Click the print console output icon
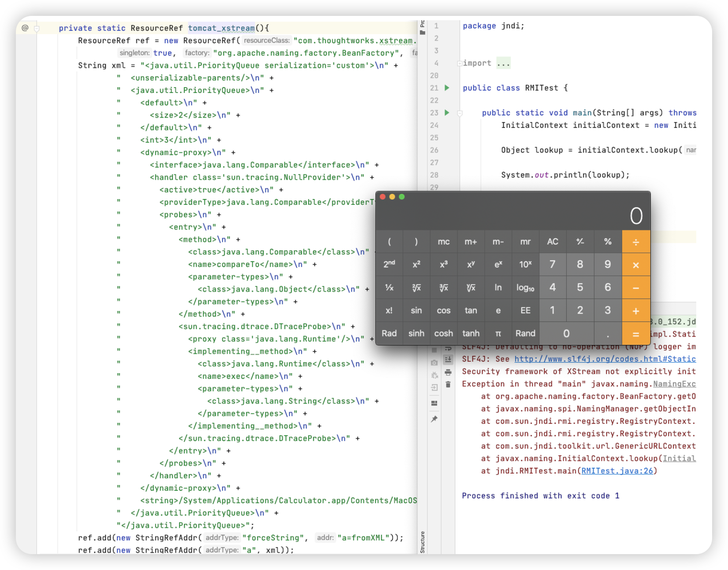The image size is (728, 570). 448,372
